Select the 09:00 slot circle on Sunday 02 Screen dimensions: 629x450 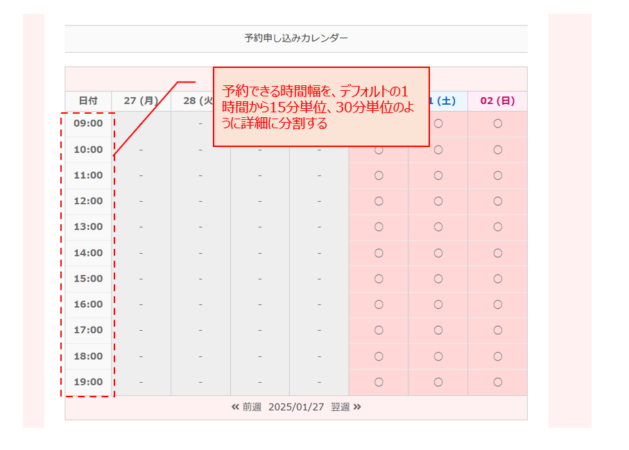coord(497,123)
